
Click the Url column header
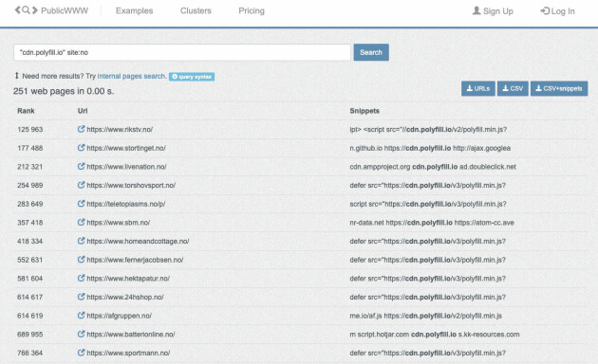coord(83,111)
